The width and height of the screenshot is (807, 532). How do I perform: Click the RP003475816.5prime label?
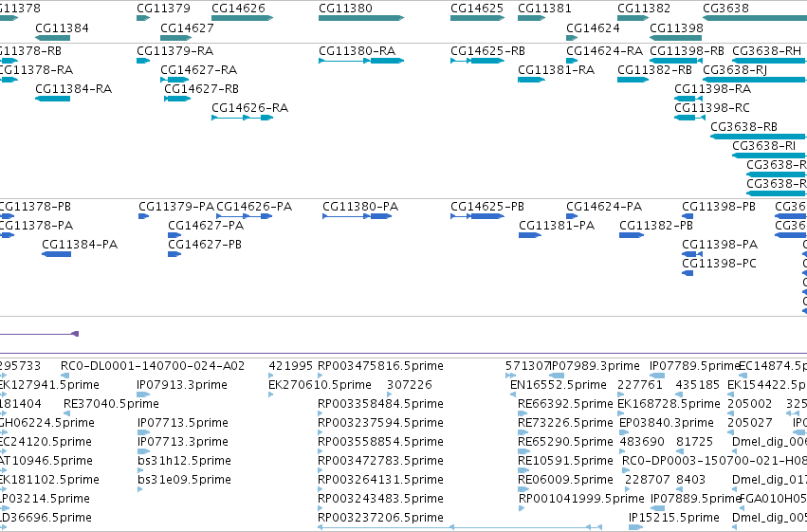[380, 366]
